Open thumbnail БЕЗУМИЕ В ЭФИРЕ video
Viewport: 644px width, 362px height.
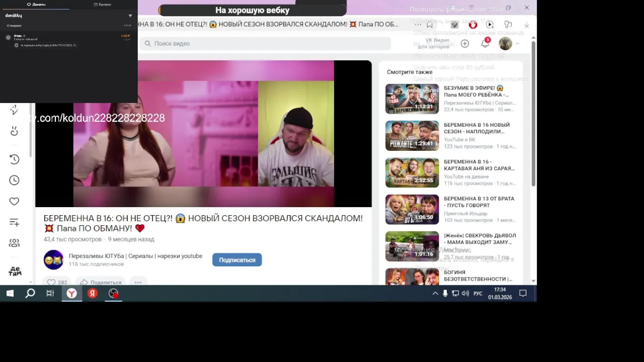click(412, 99)
